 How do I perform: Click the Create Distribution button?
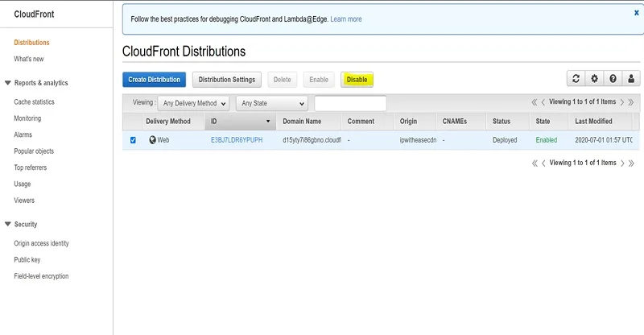[154, 80]
